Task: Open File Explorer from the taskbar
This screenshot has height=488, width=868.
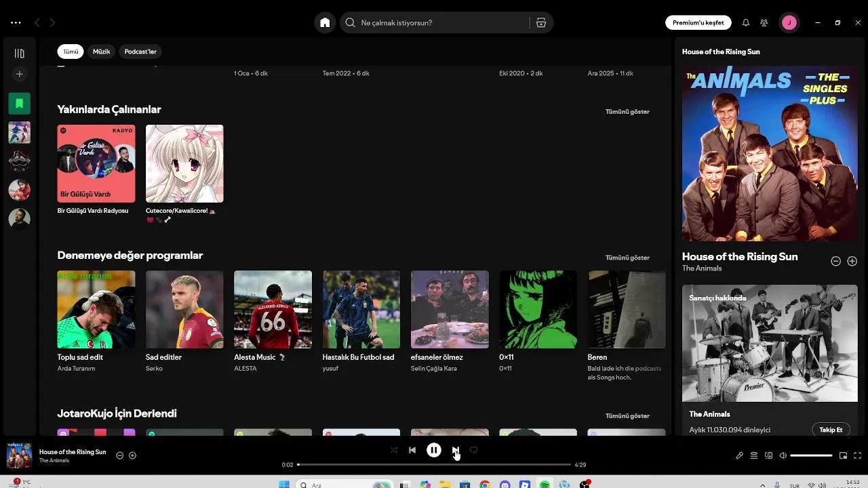Action: pyautogui.click(x=445, y=485)
